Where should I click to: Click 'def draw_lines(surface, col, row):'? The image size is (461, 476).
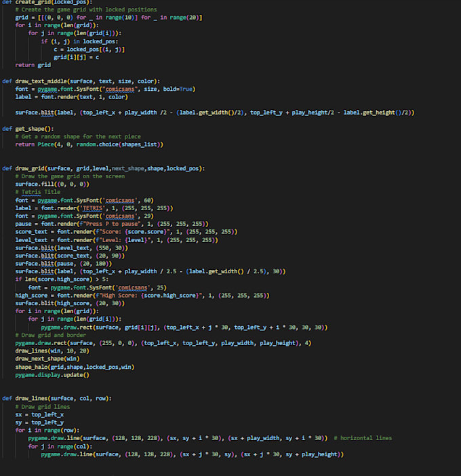point(57,398)
